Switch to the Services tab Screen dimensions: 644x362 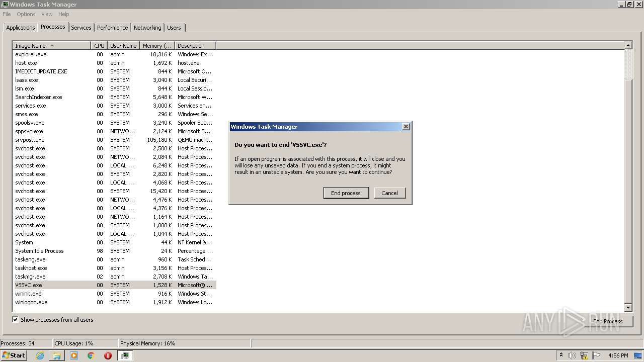tap(81, 28)
